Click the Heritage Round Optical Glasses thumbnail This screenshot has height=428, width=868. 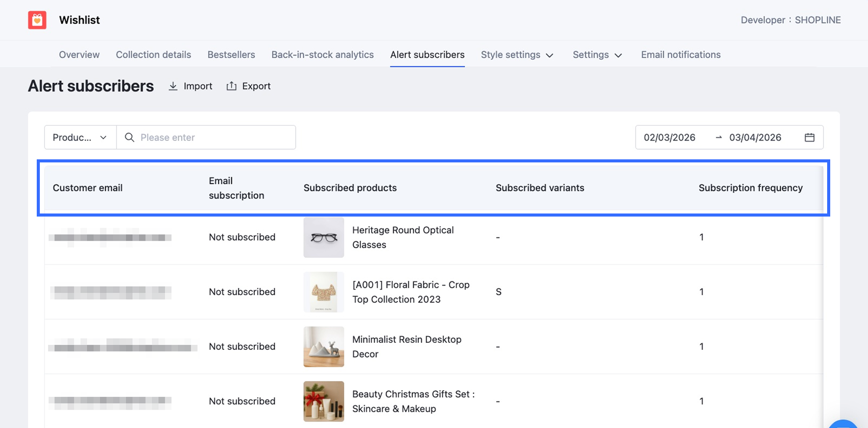point(324,237)
